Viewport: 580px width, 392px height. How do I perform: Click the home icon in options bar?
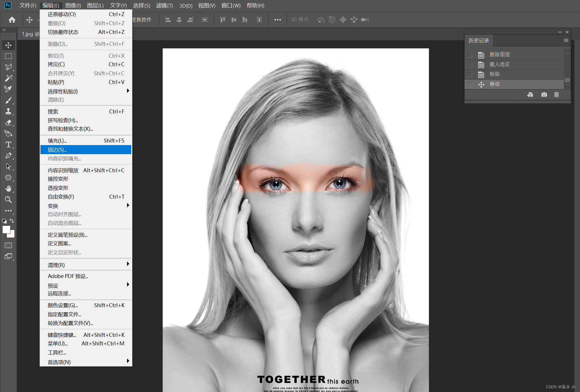pyautogui.click(x=12, y=20)
